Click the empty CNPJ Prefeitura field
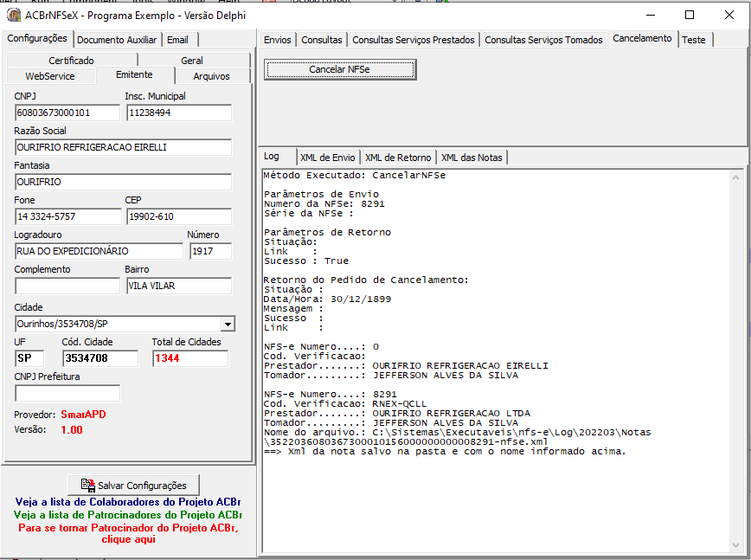The width and height of the screenshot is (751, 560). (x=67, y=393)
